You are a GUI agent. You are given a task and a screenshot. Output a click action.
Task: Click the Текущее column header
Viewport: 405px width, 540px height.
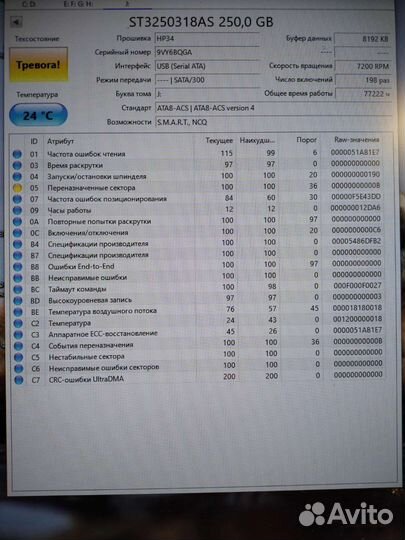[x=219, y=141]
